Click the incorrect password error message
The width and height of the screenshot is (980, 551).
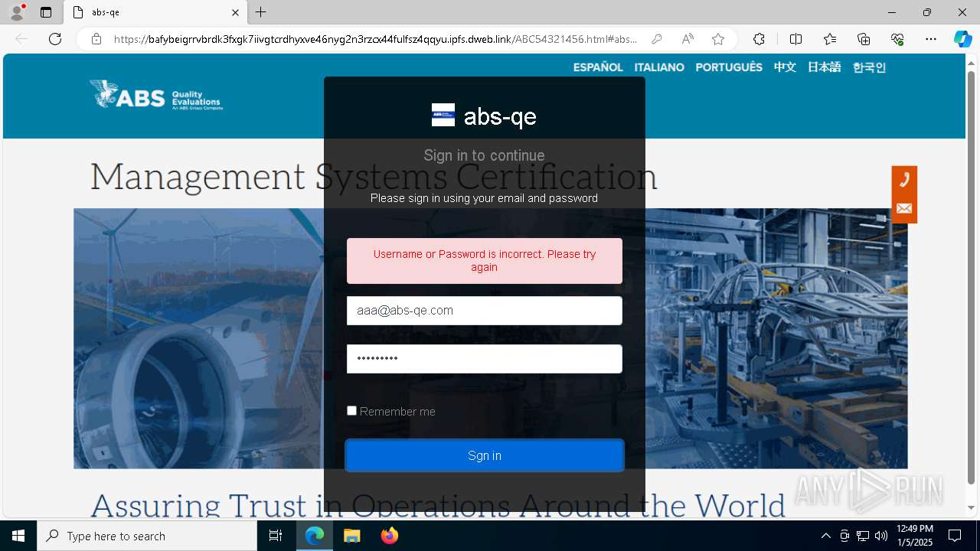point(485,261)
